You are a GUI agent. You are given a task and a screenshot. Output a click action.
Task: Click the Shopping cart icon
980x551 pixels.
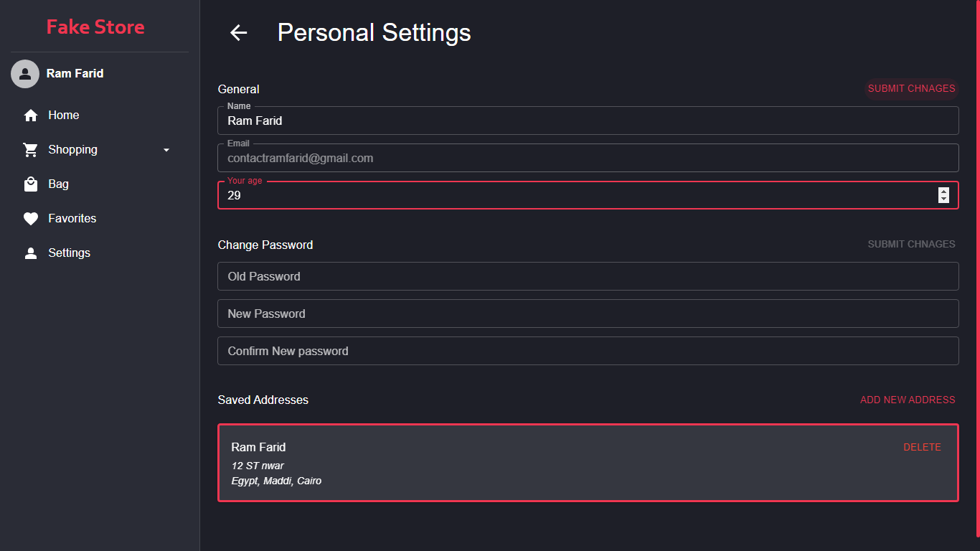click(30, 150)
